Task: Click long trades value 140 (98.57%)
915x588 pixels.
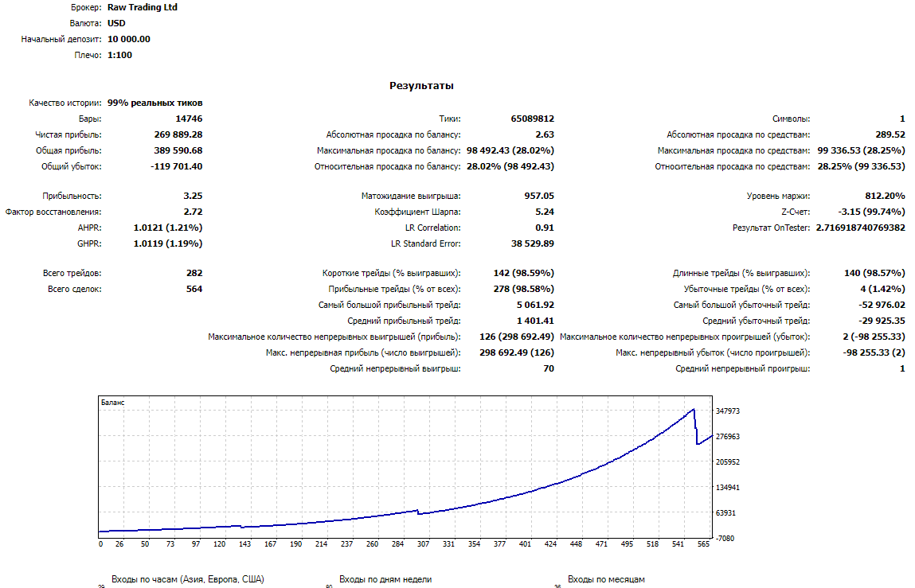Action: [x=874, y=273]
